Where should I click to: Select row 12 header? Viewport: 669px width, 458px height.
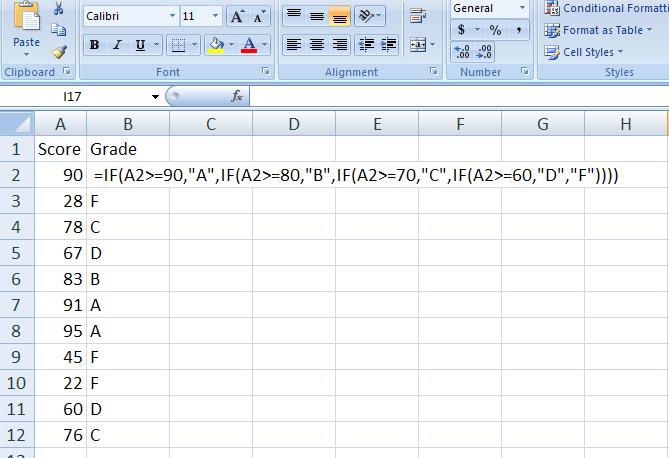(17, 435)
